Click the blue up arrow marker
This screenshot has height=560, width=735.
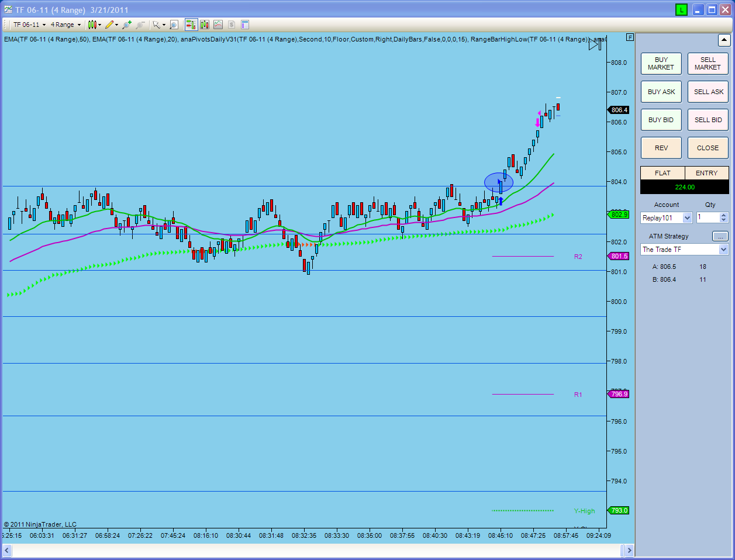click(x=501, y=201)
